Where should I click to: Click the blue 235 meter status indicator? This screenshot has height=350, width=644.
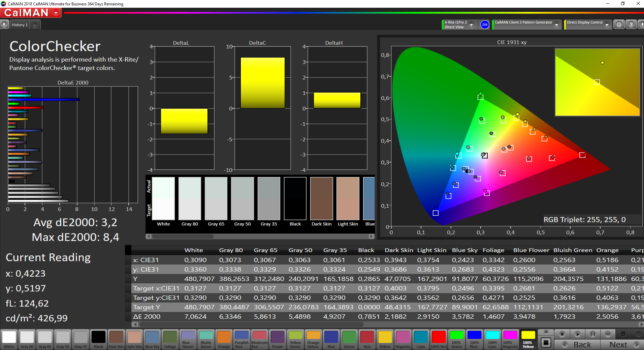click(x=484, y=25)
